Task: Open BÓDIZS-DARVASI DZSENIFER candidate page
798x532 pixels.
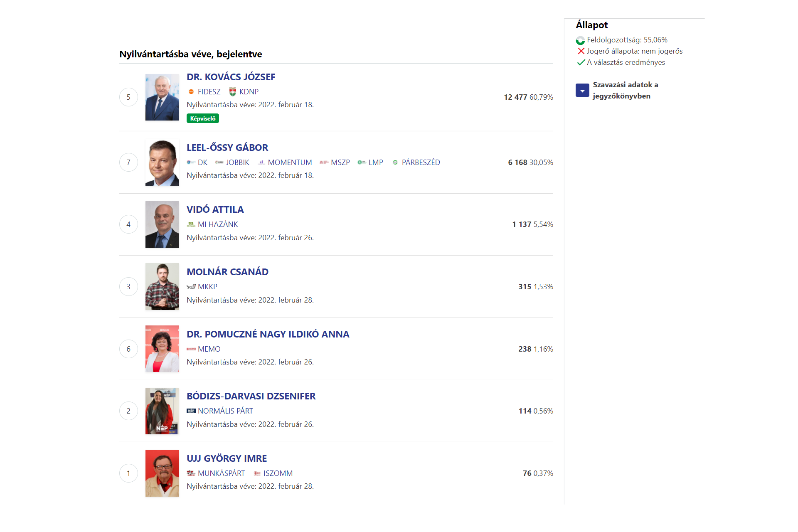Action: coord(251,396)
